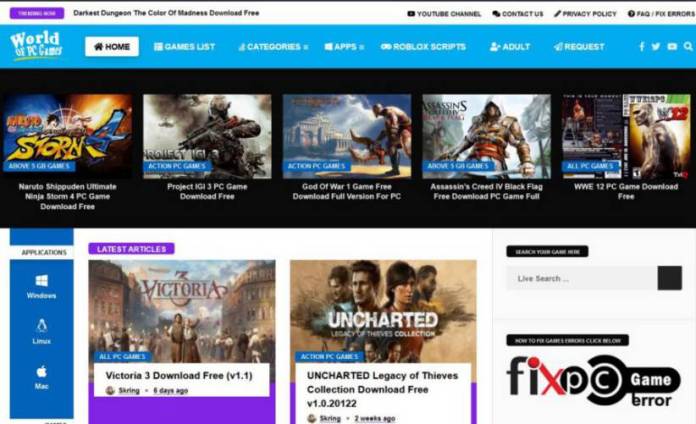
Task: Open the Fix PC Game Error banner
Action: pyautogui.click(x=592, y=380)
